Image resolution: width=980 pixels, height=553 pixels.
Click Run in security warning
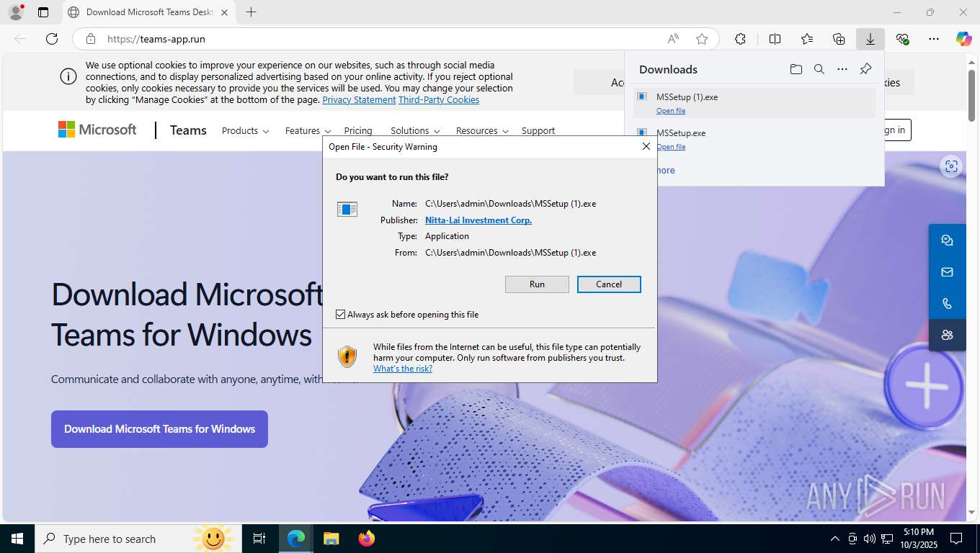click(x=537, y=284)
